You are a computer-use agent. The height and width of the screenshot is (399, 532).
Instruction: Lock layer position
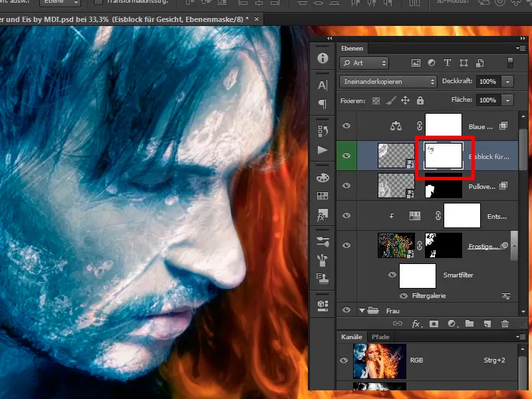(x=405, y=100)
